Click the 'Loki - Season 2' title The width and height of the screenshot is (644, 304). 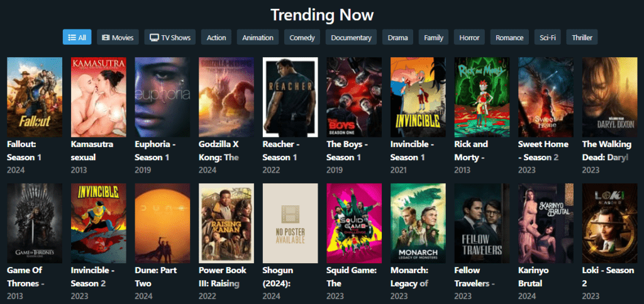608,277
